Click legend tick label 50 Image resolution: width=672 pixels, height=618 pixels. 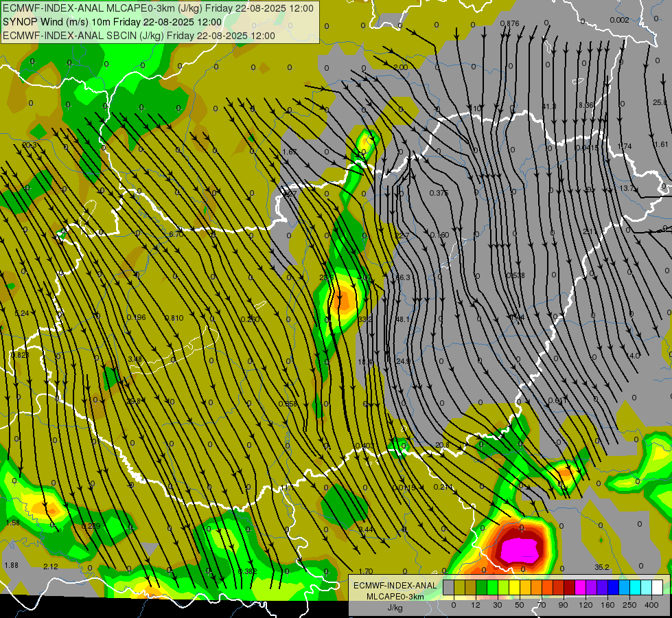(x=520, y=605)
